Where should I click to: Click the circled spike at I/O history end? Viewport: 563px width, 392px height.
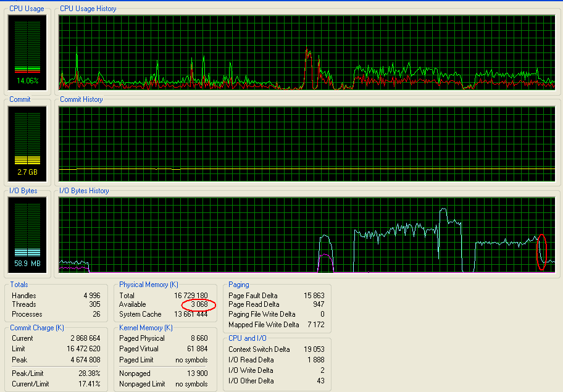coord(542,250)
